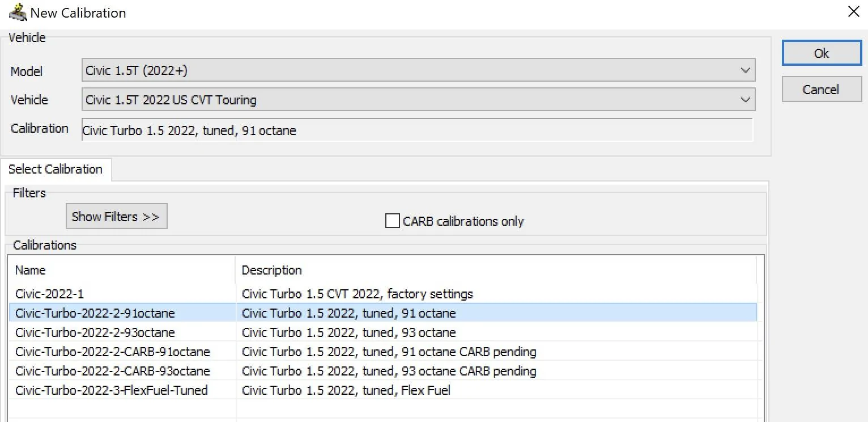Expand the Vehicle dropdown list
868x422 pixels.
coord(418,100)
